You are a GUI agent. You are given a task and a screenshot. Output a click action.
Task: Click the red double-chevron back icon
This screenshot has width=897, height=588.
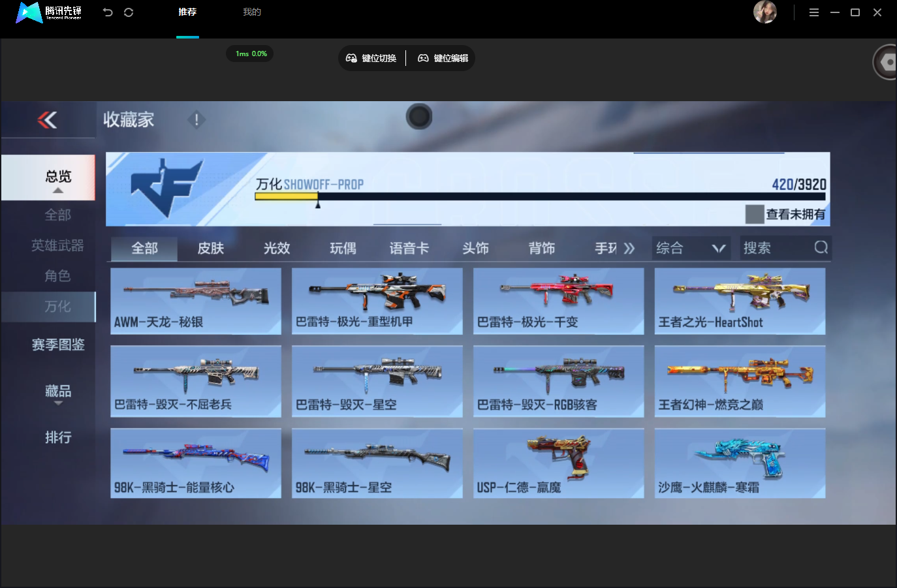47,119
